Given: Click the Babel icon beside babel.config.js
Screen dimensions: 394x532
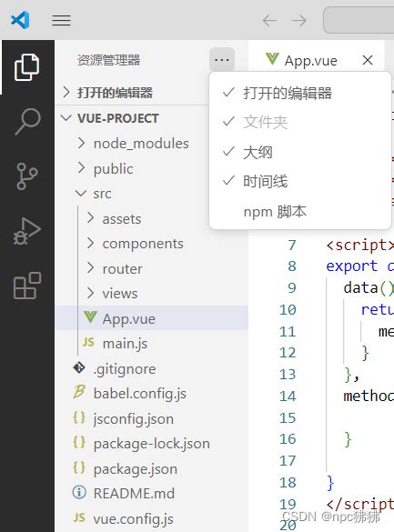Looking at the screenshot, I should point(79,392).
